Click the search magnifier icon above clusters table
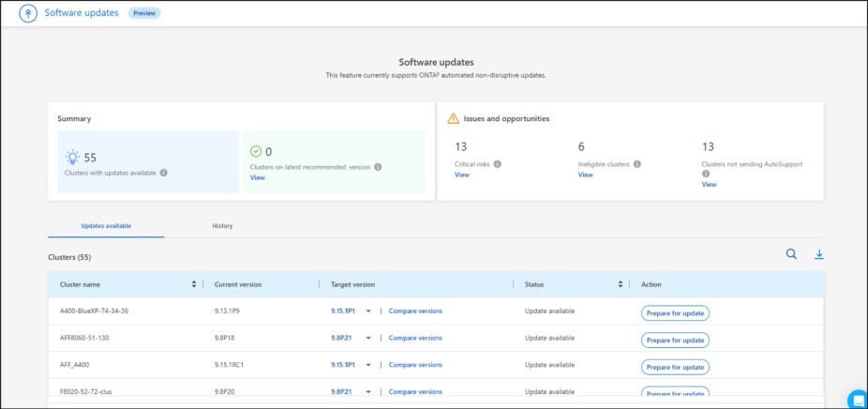Image resolution: width=868 pixels, height=409 pixels. [792, 254]
